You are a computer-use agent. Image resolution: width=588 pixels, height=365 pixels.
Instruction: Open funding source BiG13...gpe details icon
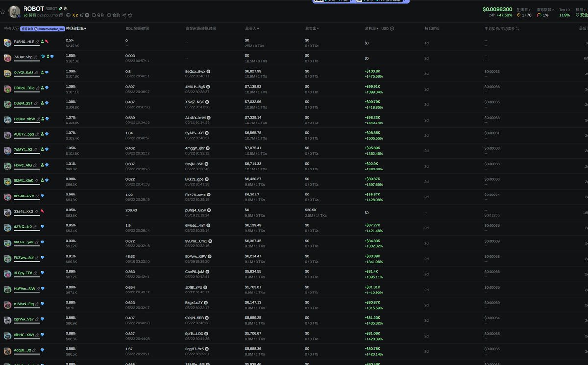pyautogui.click(x=207, y=179)
